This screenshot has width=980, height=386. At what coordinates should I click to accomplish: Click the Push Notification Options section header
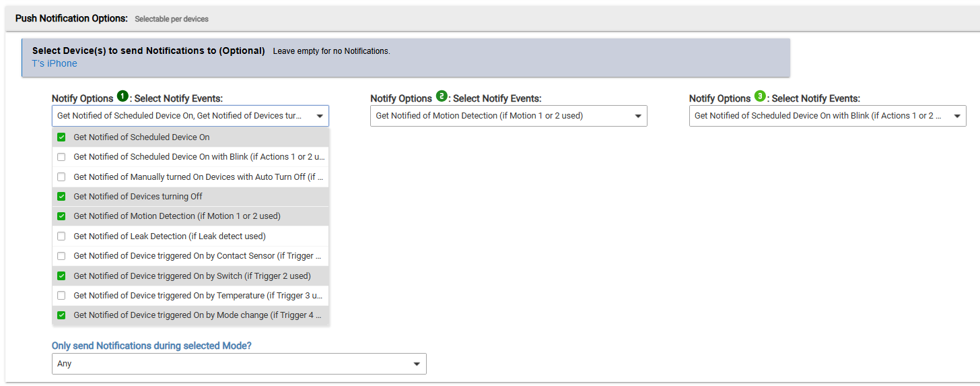[71, 18]
